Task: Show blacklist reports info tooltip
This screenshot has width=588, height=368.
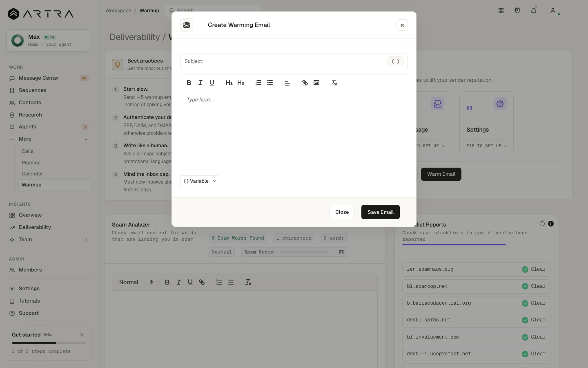Action: (551, 224)
